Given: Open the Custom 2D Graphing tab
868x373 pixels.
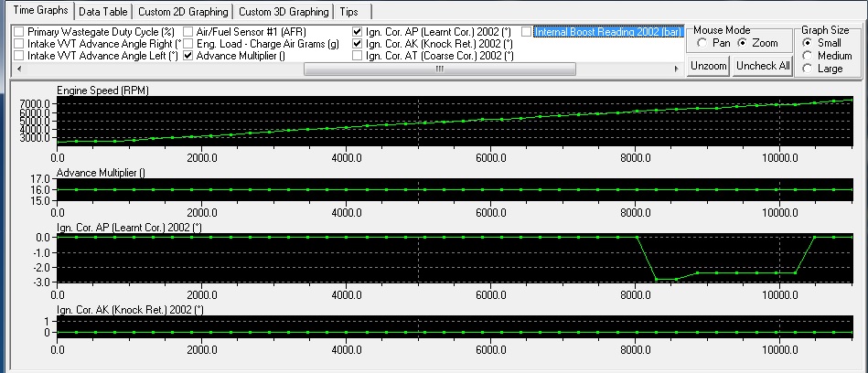Looking at the screenshot, I should tap(182, 12).
